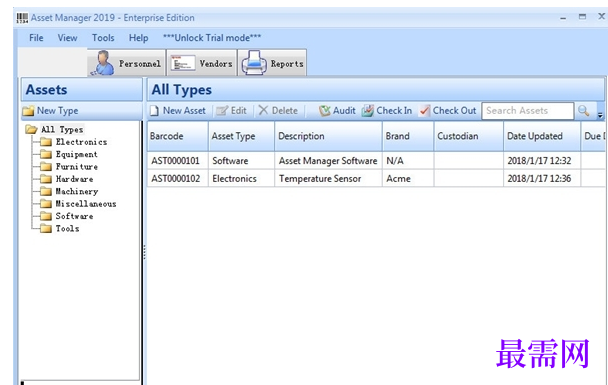Select barcode AST0000101 cell
This screenshot has height=385, width=608.
178,161
